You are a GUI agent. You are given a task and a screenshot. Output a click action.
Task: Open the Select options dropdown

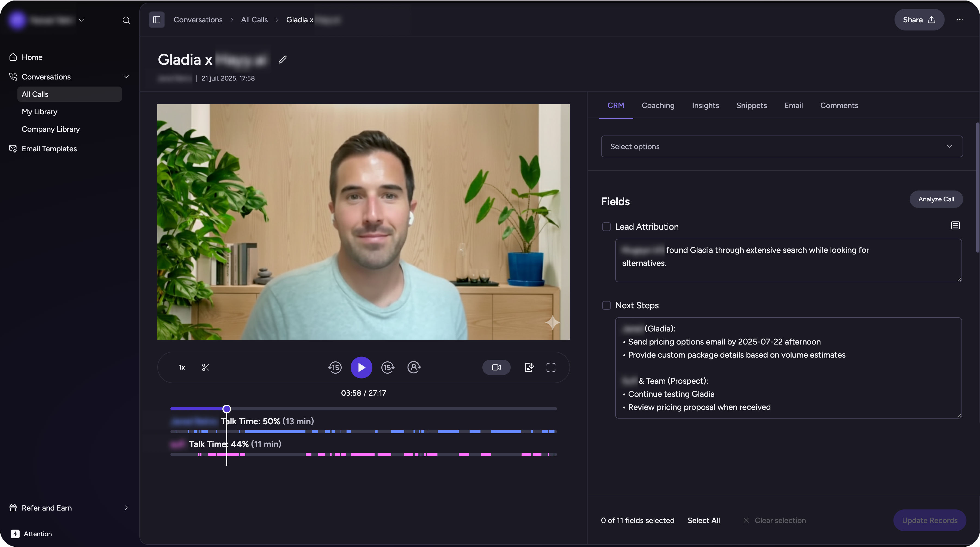782,146
